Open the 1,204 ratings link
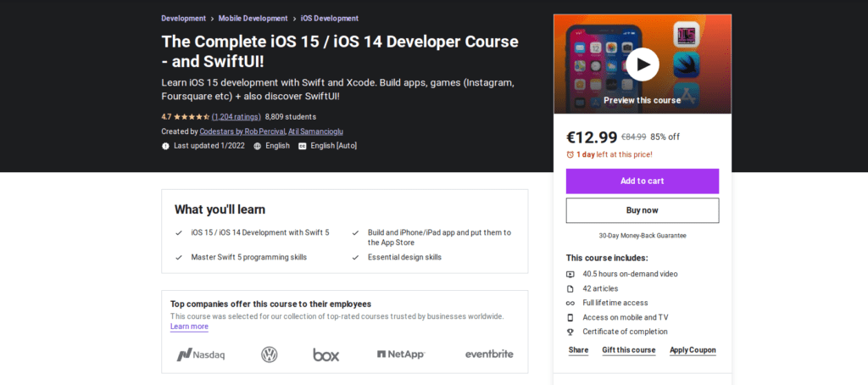Image resolution: width=868 pixels, height=385 pixels. click(x=236, y=117)
